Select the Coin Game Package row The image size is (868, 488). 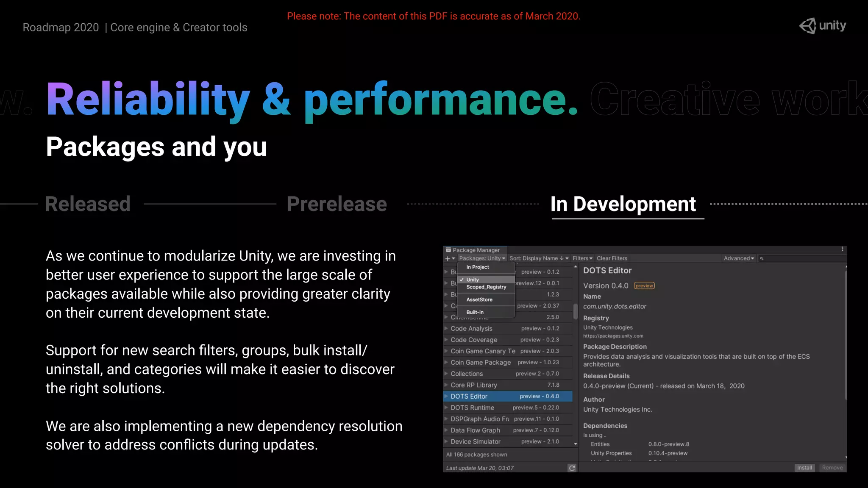point(507,362)
